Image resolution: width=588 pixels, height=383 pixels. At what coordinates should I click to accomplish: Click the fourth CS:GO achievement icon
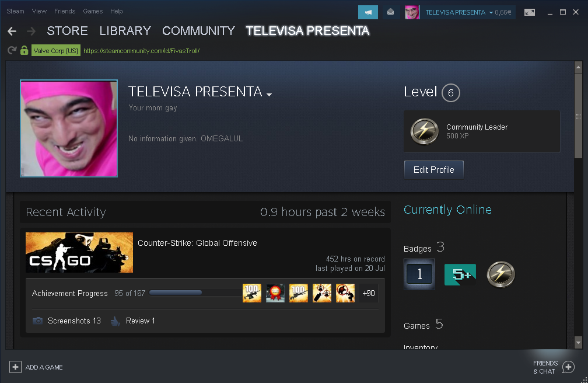point(322,293)
